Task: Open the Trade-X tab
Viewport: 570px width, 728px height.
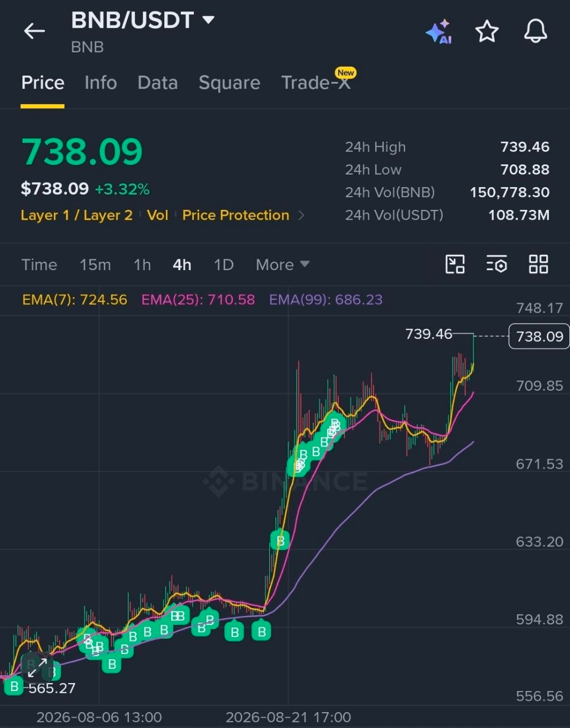Action: pyautogui.click(x=315, y=83)
